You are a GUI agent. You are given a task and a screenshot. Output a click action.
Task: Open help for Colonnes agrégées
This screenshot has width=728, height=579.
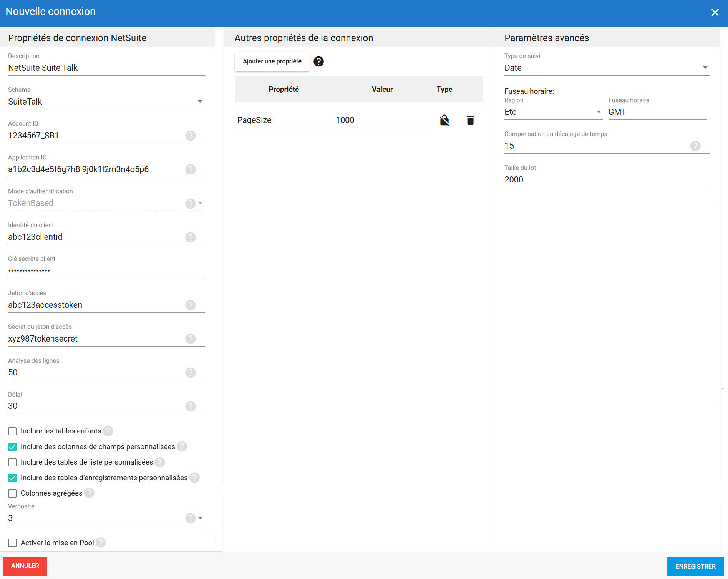pyautogui.click(x=89, y=493)
